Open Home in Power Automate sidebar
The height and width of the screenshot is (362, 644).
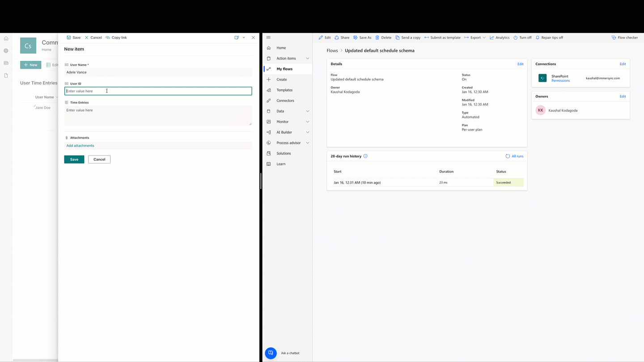tap(281, 48)
